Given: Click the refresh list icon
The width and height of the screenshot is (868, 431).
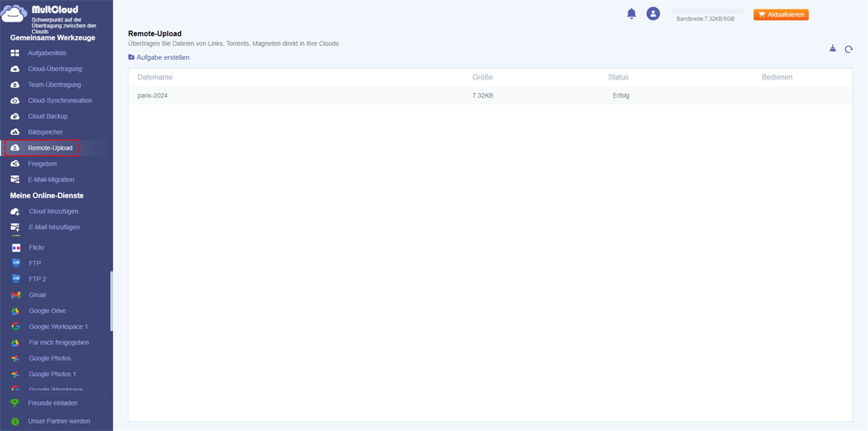Looking at the screenshot, I should click(x=849, y=50).
